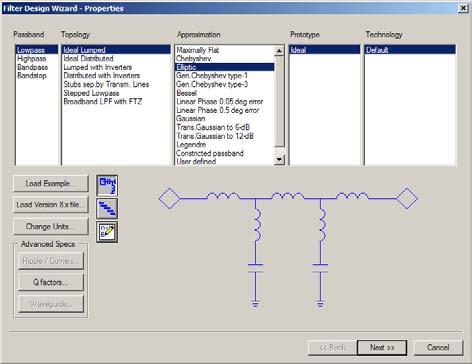This screenshot has width=472, height=364.
Task: Choose Bandstop in the Passband list
Action: click(37, 76)
